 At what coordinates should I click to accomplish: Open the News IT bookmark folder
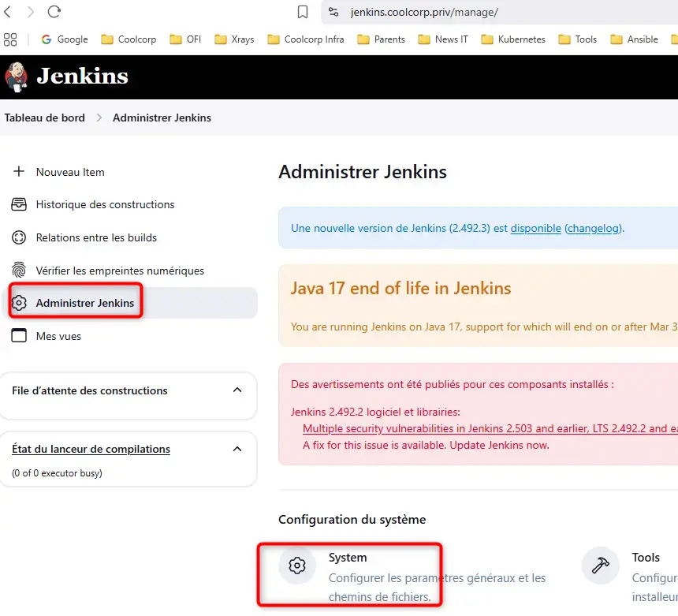click(443, 39)
